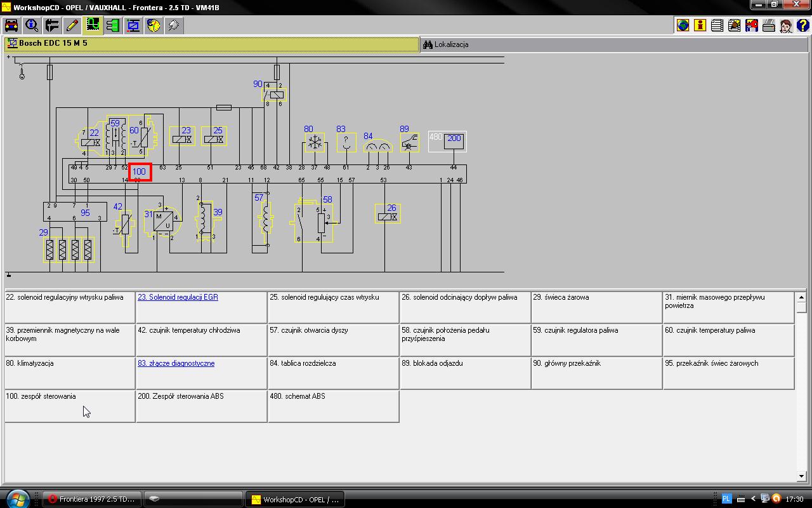Select the caliper measurement data icon

(x=52, y=25)
